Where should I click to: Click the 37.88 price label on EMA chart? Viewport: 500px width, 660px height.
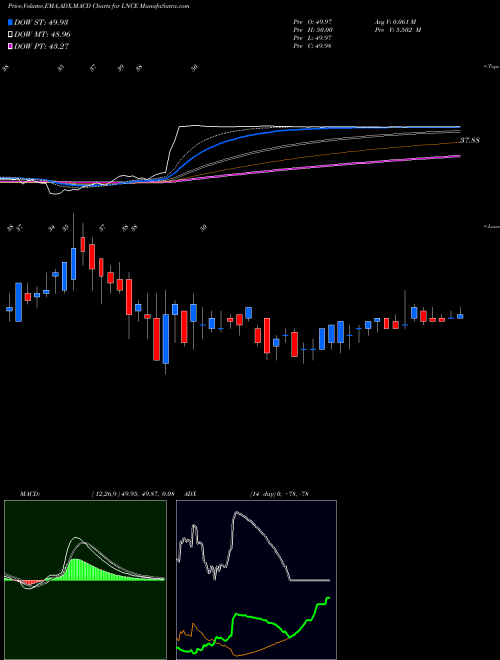[x=470, y=140]
